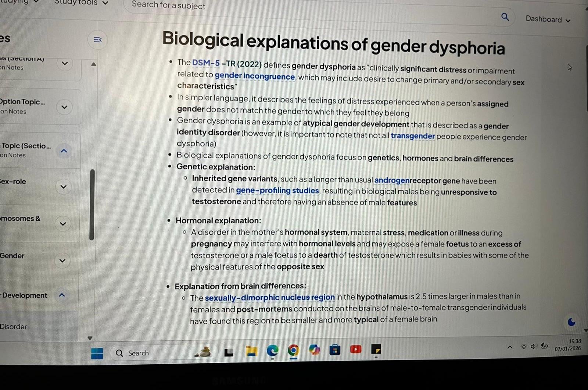Show hidden system tray icons
Viewport: 588px width, 390px height.
click(x=510, y=347)
